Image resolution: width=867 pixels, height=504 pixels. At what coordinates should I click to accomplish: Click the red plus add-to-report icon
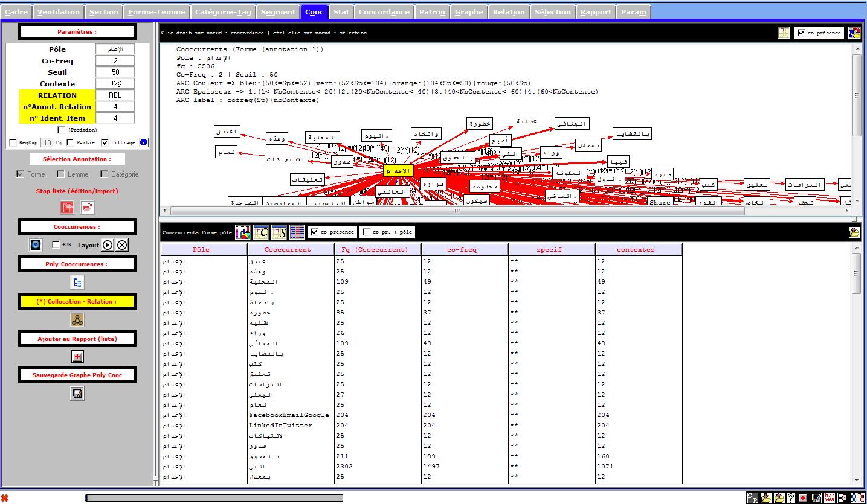coord(77,357)
